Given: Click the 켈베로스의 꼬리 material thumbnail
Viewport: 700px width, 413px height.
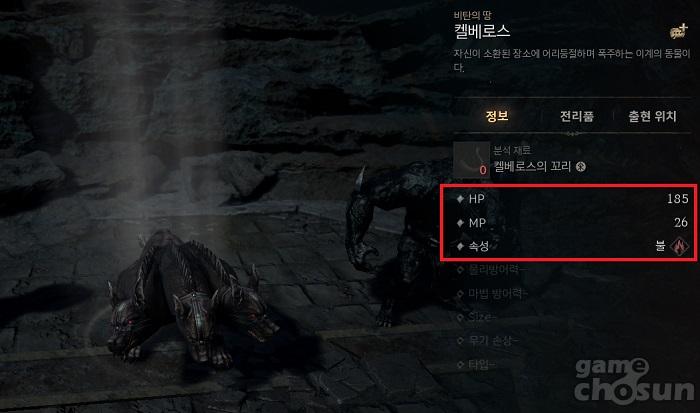Looking at the screenshot, I should click(x=472, y=160).
